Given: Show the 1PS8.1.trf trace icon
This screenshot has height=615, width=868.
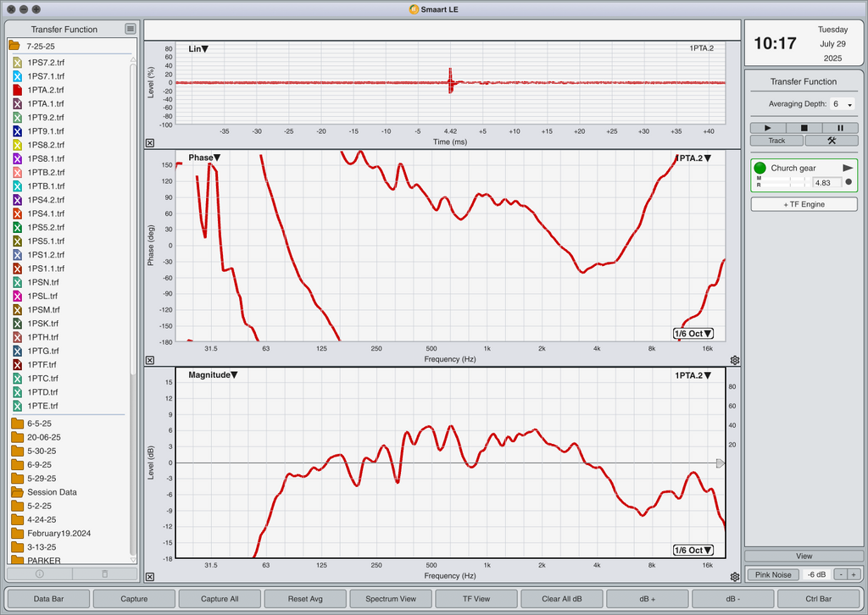Looking at the screenshot, I should 17,158.
